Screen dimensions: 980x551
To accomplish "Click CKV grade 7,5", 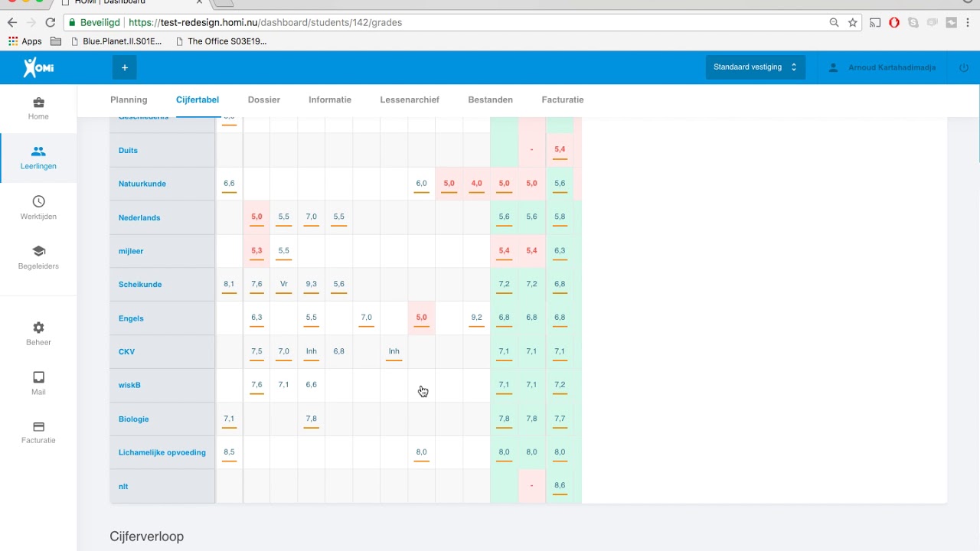I will pyautogui.click(x=256, y=352).
